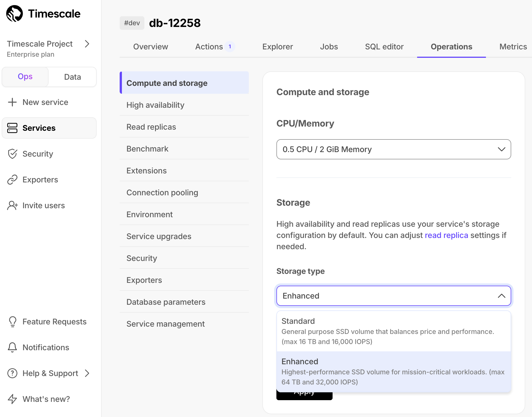Open the SQL editor tab
The height and width of the screenshot is (417, 532).
[384, 47]
